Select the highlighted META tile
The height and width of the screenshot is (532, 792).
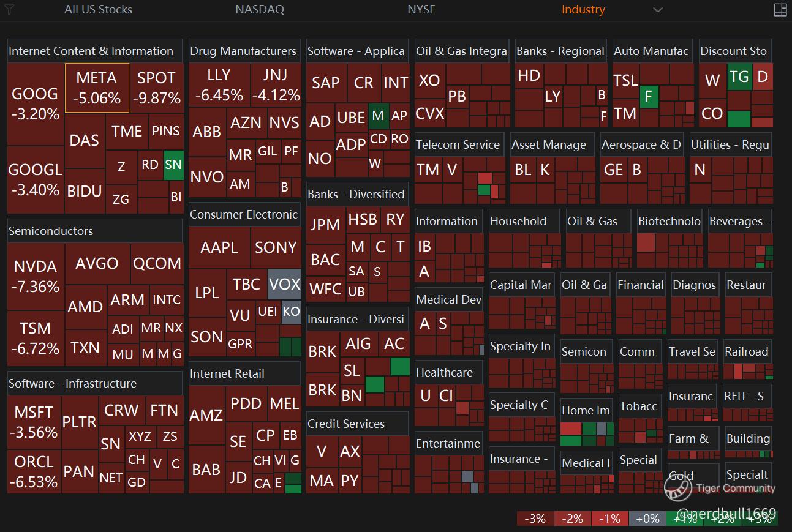(x=97, y=88)
